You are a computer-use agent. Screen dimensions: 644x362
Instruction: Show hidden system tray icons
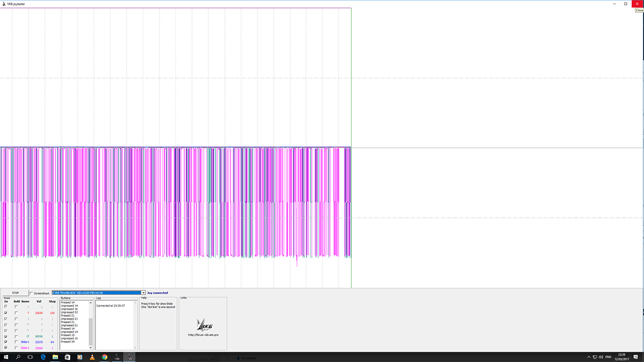click(589, 357)
